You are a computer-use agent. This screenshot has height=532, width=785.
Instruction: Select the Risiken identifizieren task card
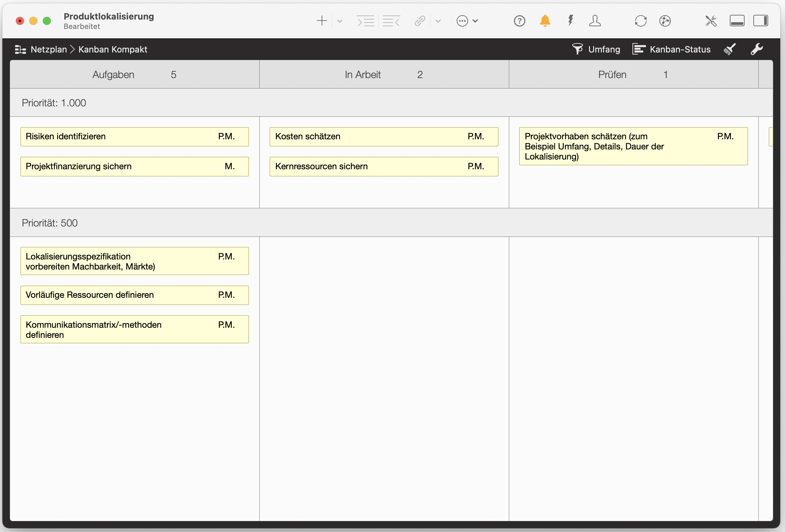[x=134, y=137]
